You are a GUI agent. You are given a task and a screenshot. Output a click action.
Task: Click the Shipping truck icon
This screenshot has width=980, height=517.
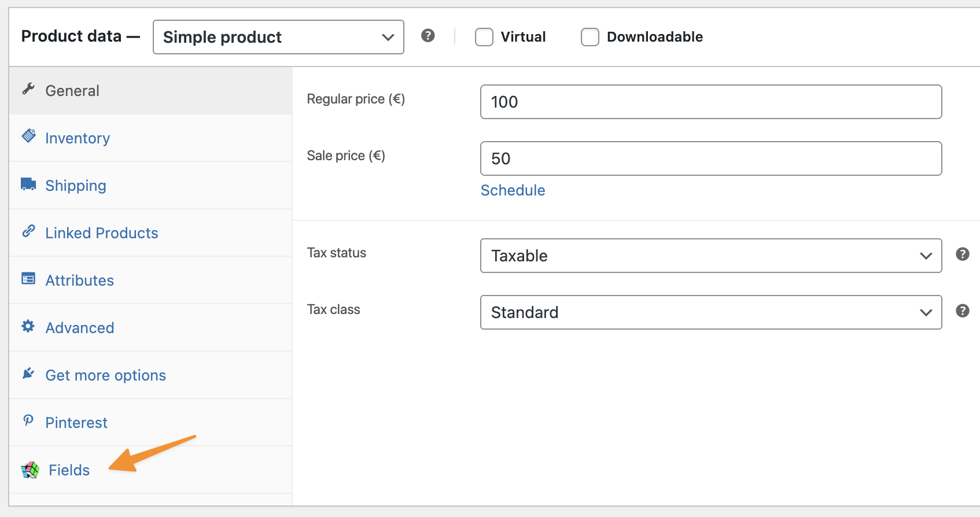point(28,184)
